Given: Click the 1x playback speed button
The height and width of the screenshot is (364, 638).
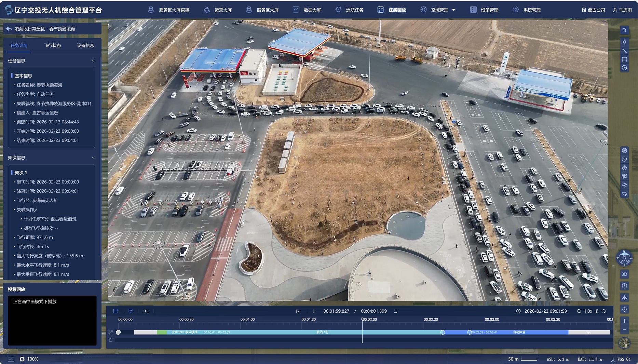Looking at the screenshot, I should click(297, 311).
